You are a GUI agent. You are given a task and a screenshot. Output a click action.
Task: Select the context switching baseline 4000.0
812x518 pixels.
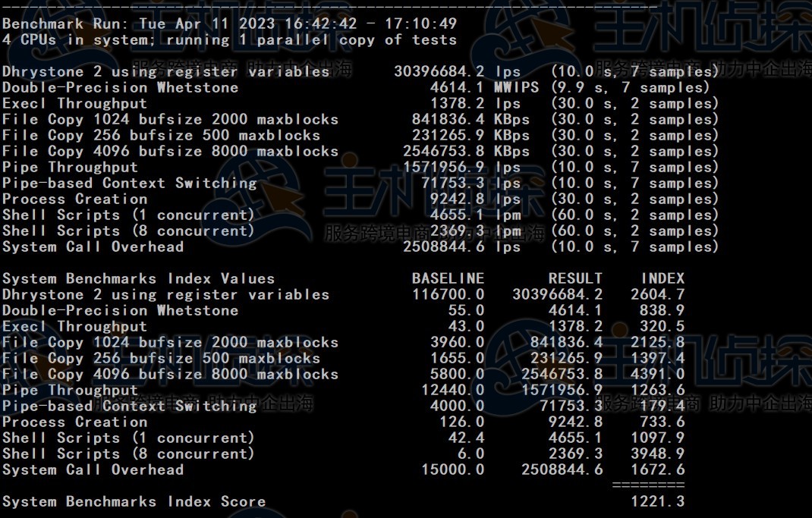[x=458, y=407]
